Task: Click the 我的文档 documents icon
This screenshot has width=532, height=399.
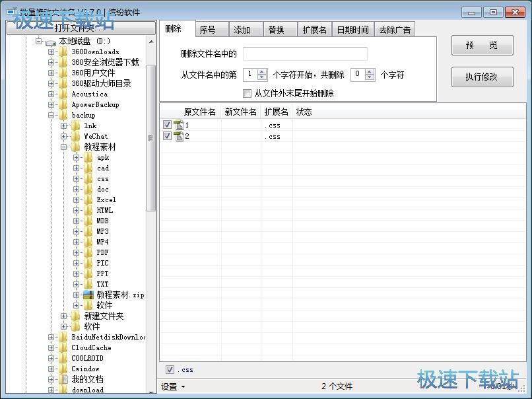Action: coord(63,379)
